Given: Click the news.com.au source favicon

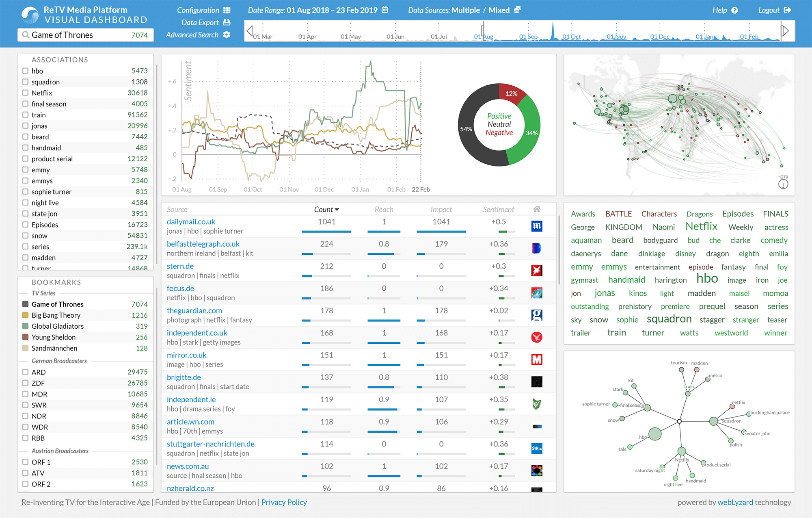Looking at the screenshot, I should click(537, 471).
